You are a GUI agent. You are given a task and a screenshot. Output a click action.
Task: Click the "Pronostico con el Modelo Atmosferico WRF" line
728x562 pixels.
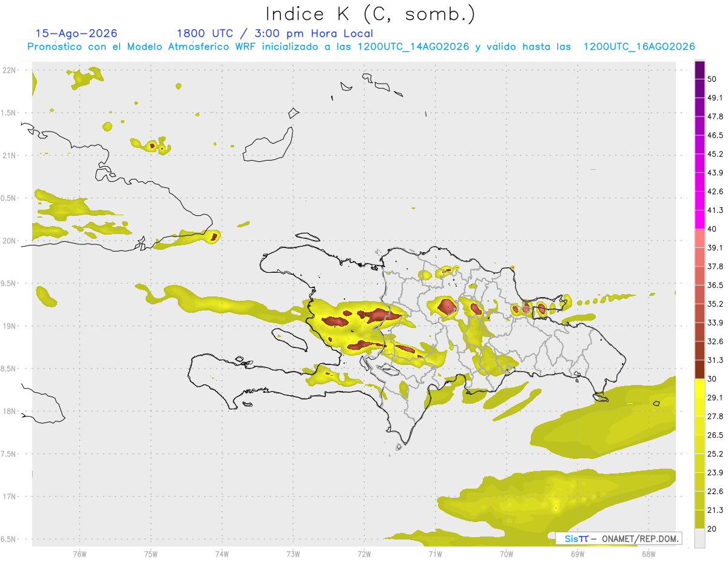pos(361,47)
